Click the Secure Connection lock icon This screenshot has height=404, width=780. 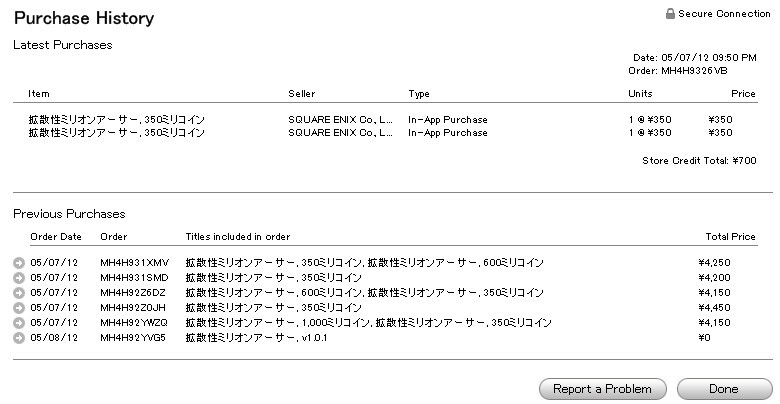pyautogui.click(x=670, y=14)
